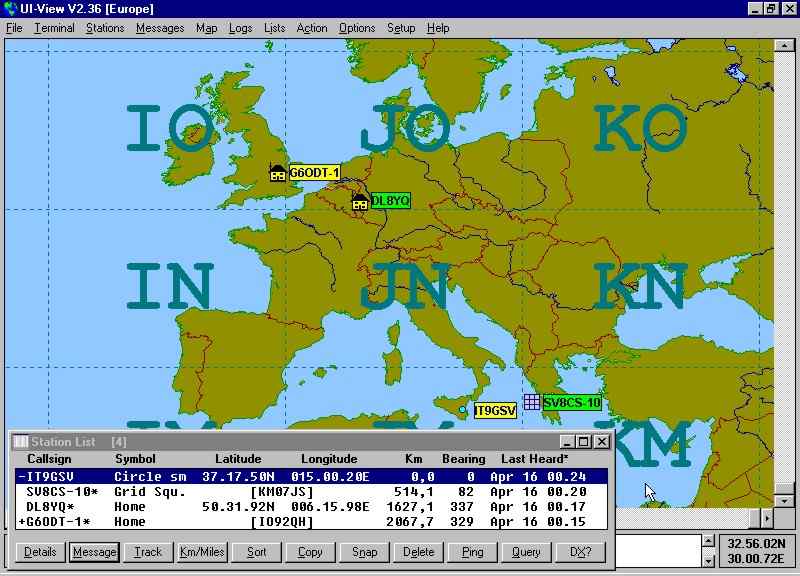
Task: Click the Bearing column header
Action: [464, 459]
